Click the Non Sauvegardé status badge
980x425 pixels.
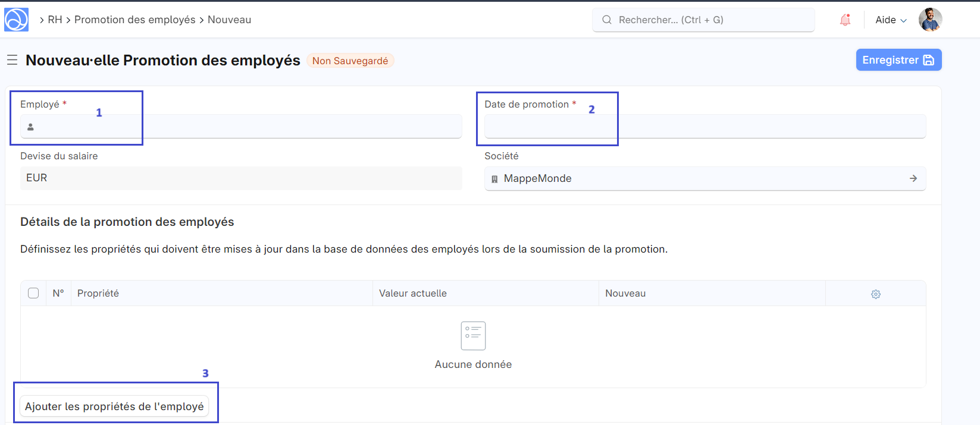point(350,61)
